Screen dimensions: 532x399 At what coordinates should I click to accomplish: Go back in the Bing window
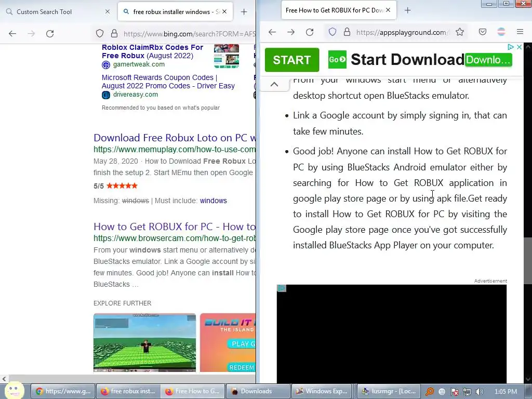coord(12,34)
